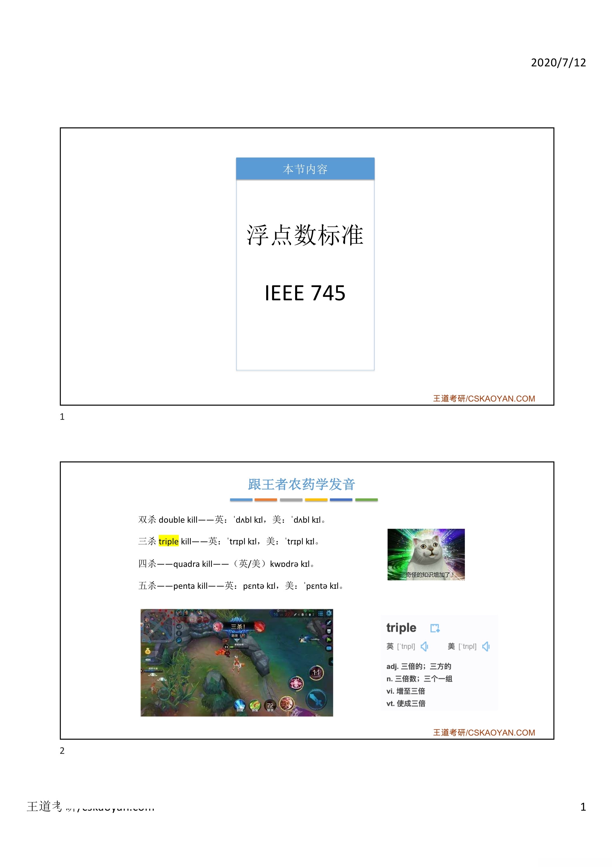Image resolution: width=613 pixels, height=868 pixels.
Task: Tap the 72 cooldown 斩杀 skill icon
Action: click(270, 705)
